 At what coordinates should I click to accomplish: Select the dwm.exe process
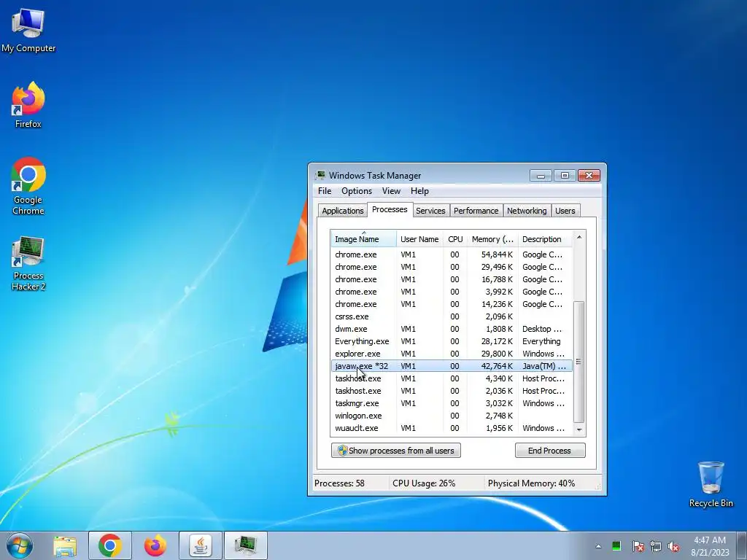coord(452,329)
